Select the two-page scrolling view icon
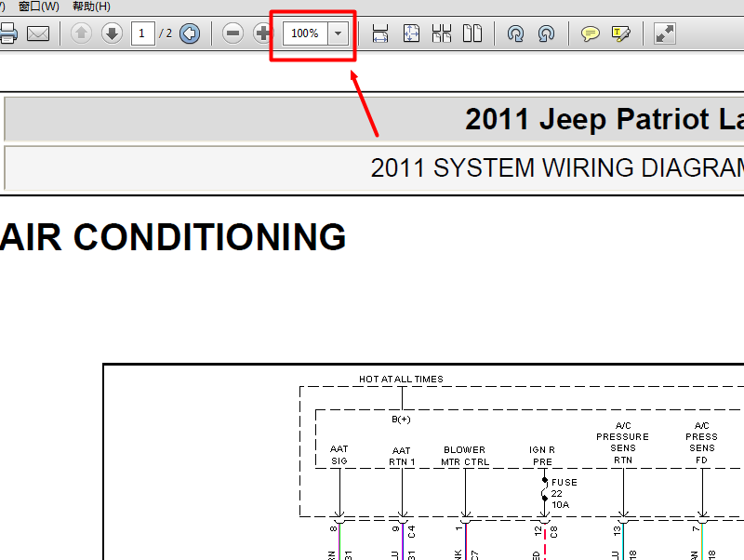 442,33
